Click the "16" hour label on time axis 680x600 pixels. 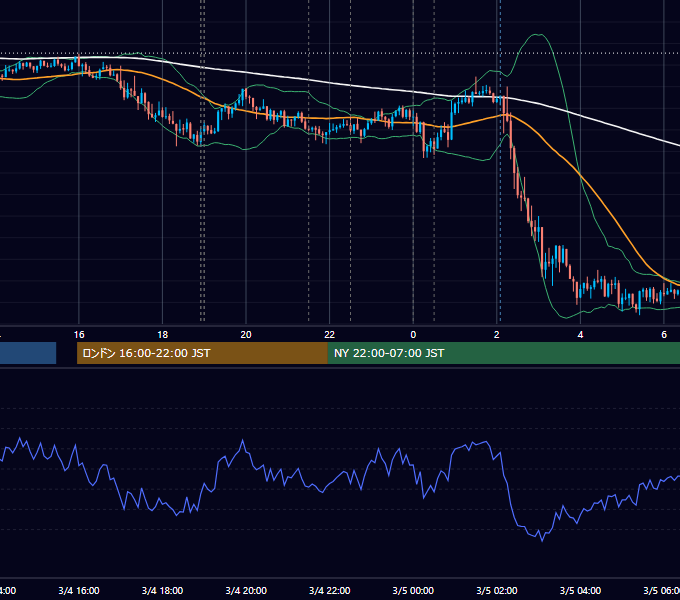tap(79, 334)
